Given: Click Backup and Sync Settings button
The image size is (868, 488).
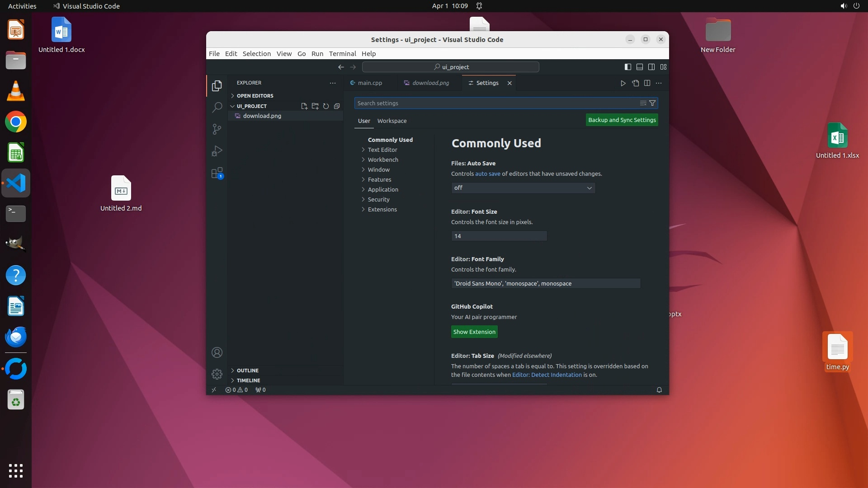Looking at the screenshot, I should coord(622,120).
